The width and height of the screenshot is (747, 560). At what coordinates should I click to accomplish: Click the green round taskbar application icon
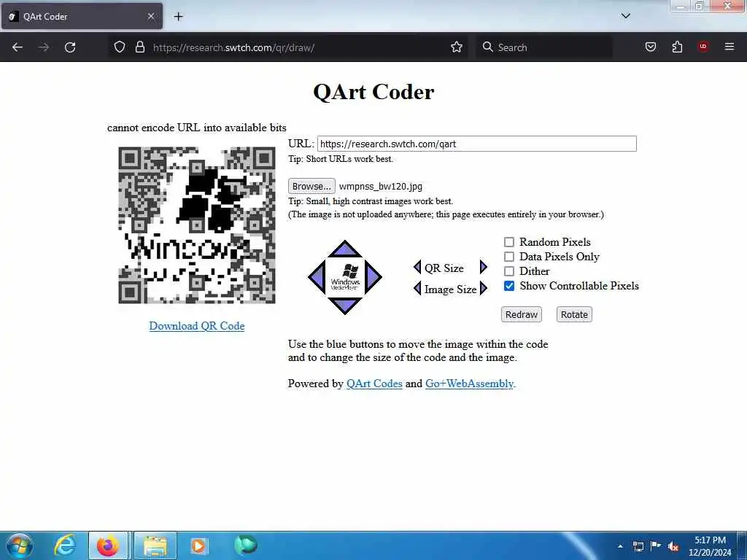click(x=246, y=545)
